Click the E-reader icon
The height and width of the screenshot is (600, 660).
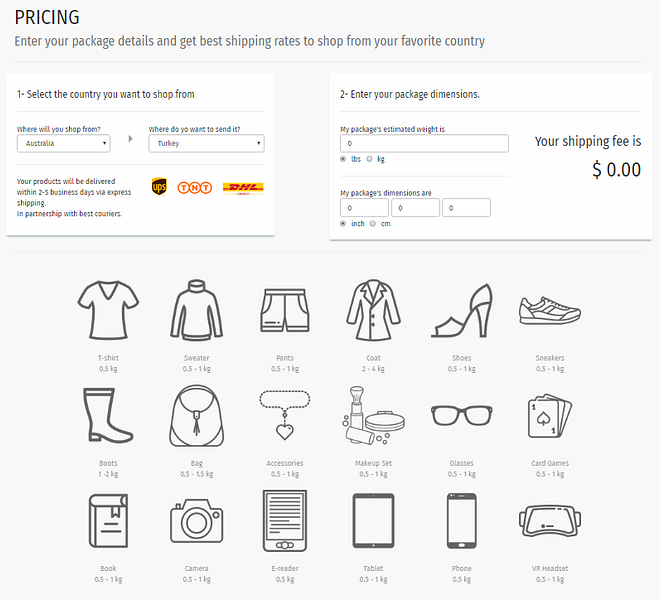click(285, 522)
